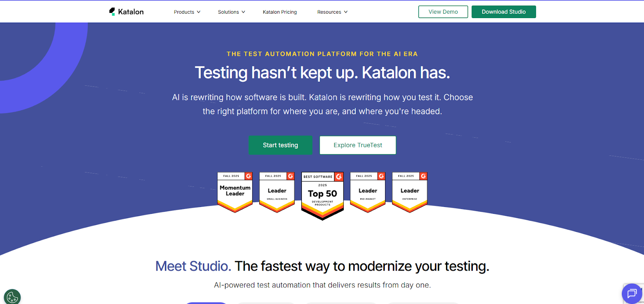Click the Explore TrueTest button
Viewport: 644px width, 304px height.
coord(357,145)
